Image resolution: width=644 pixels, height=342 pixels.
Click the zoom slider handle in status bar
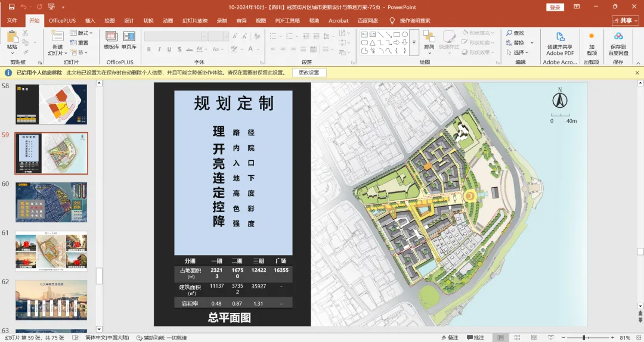pos(584,337)
